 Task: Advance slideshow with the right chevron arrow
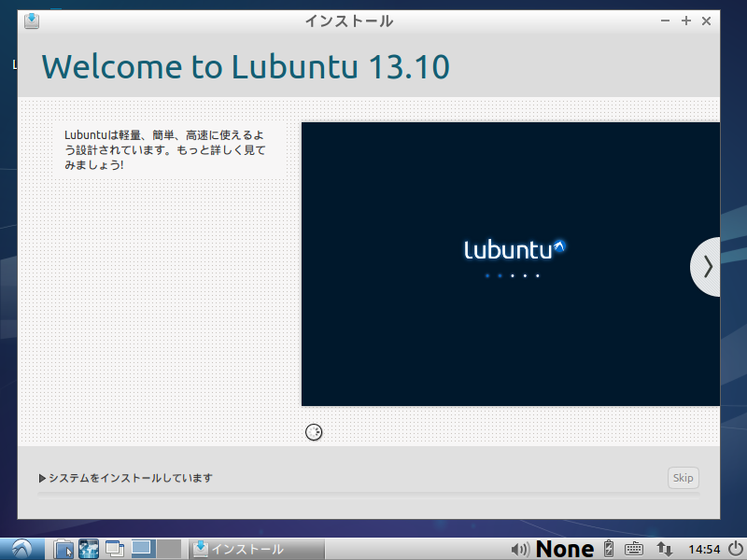[x=706, y=267]
